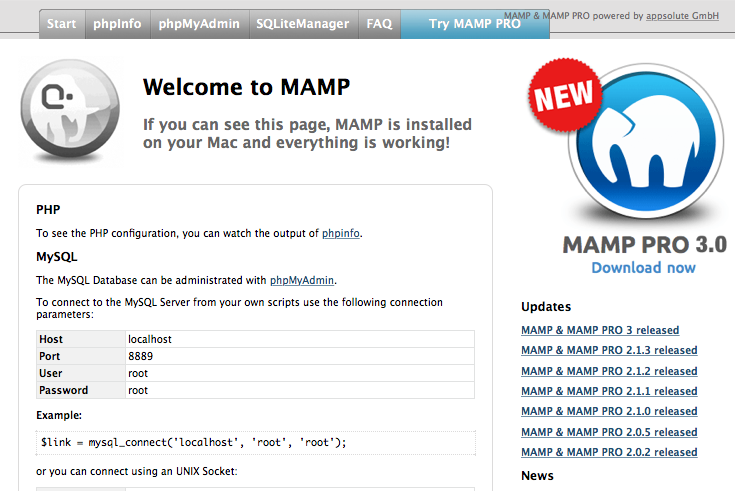The width and height of the screenshot is (735, 491).
Task: Click the Password label cell
Action: coord(81,390)
